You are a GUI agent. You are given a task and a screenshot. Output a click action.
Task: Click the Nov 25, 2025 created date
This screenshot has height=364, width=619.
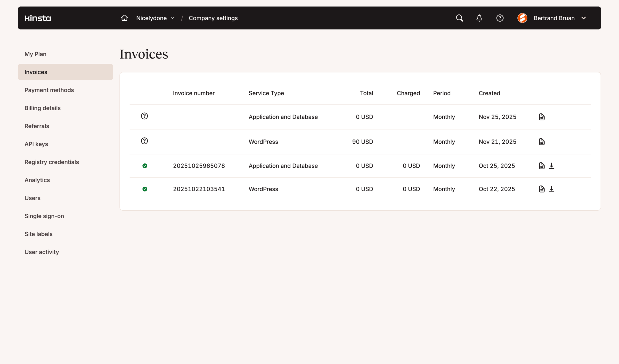pos(497,117)
